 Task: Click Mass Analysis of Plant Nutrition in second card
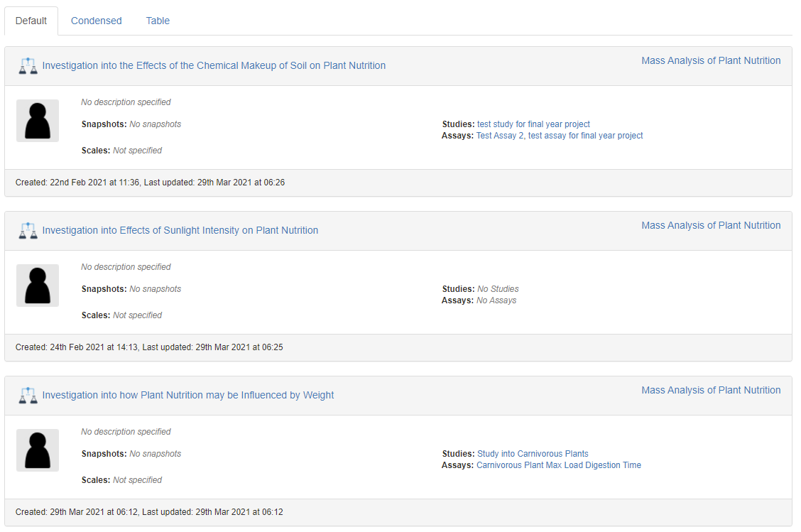(x=711, y=225)
